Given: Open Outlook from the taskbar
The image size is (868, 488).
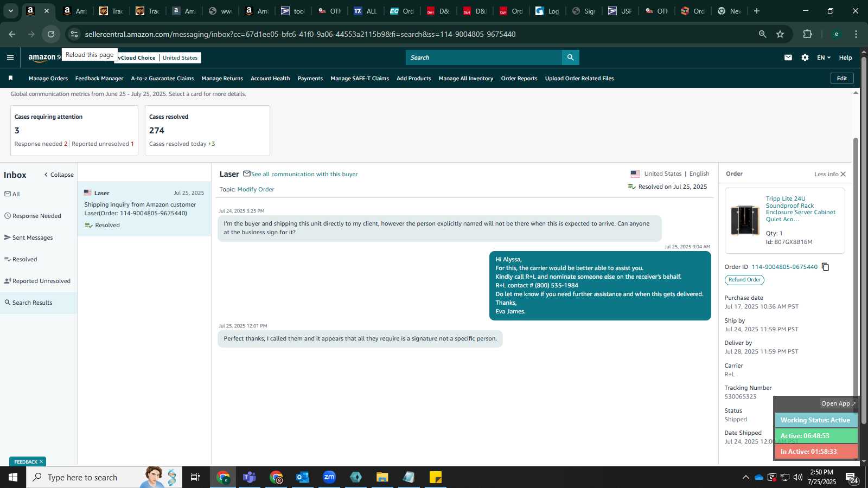Looking at the screenshot, I should coord(303,477).
